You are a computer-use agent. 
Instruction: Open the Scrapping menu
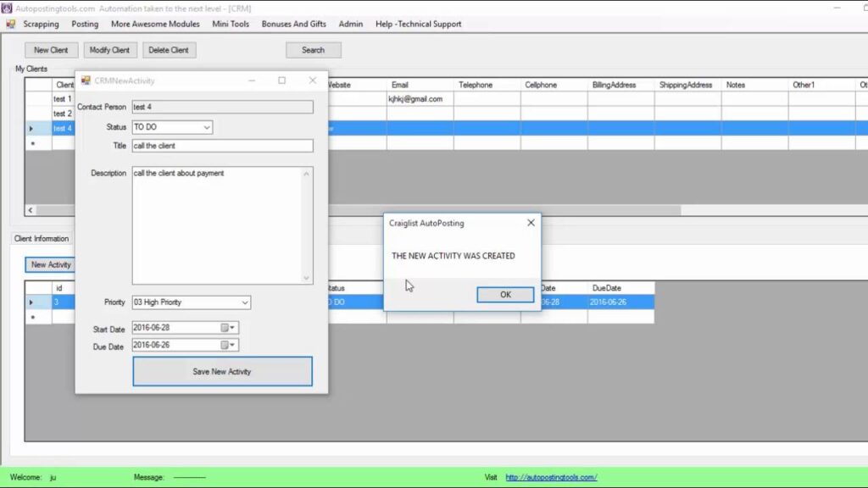41,24
